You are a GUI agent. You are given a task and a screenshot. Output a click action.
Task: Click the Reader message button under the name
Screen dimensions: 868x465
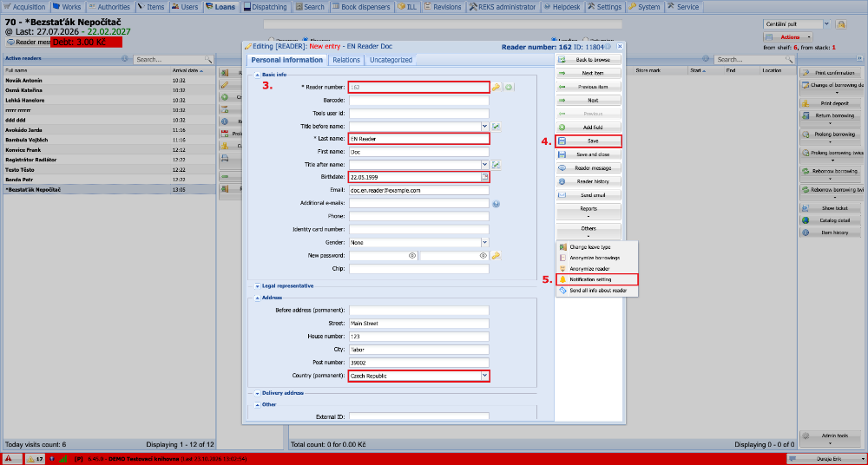click(x=29, y=42)
